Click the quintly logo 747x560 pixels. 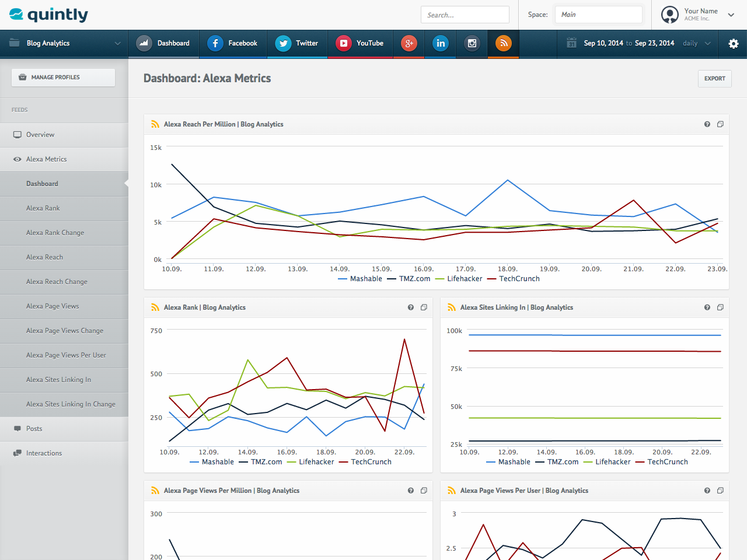click(49, 15)
